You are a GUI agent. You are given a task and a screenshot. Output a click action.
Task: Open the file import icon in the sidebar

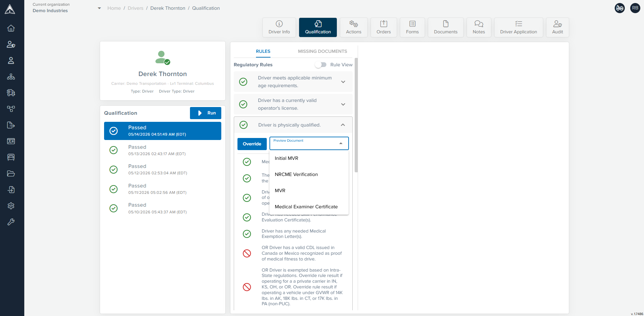(11, 190)
